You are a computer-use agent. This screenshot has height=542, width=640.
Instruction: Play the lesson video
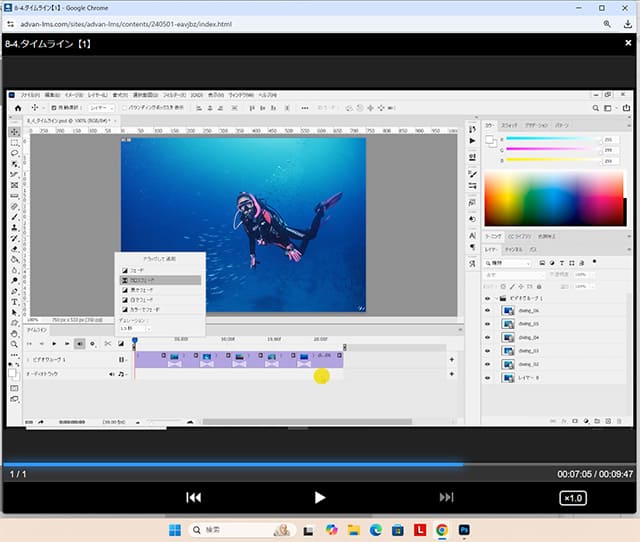(x=320, y=497)
